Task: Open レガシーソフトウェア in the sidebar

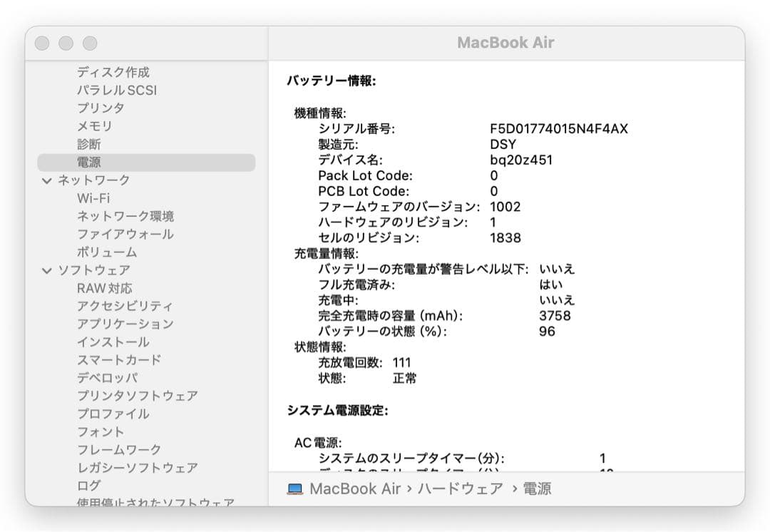Action: coord(138,468)
